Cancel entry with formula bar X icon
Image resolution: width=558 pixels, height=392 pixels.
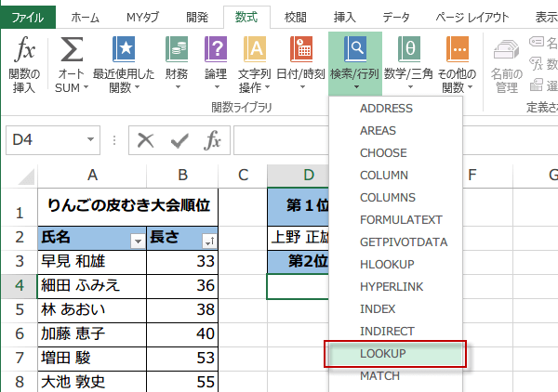(x=146, y=140)
